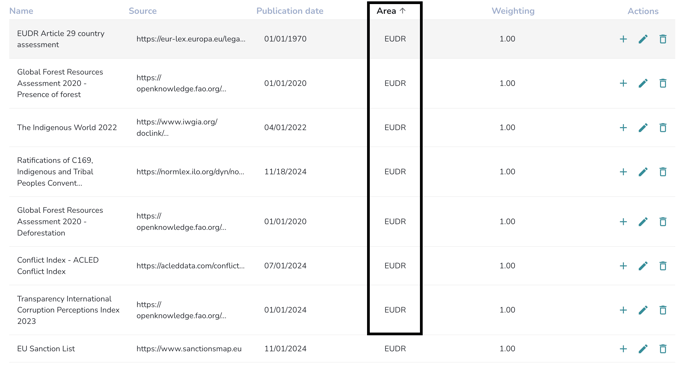Delete the EUDR Article 29 country assessment row

tap(663, 39)
